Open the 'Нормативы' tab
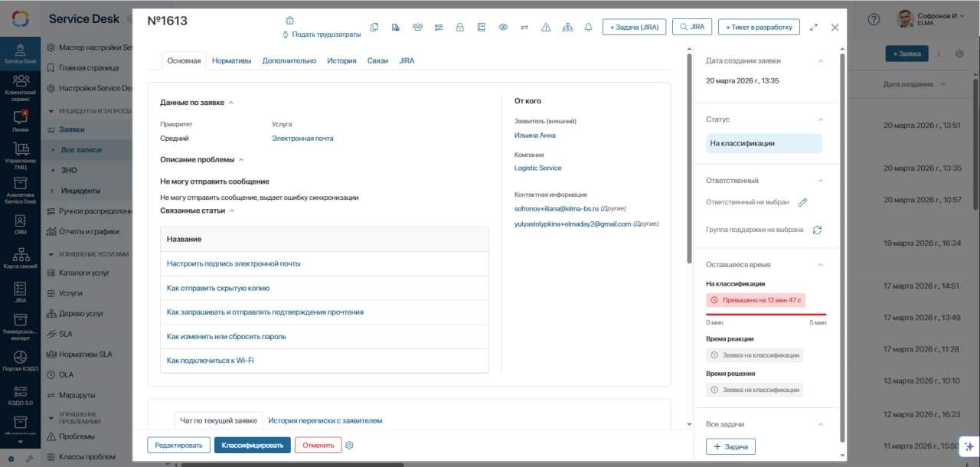 tap(231, 60)
